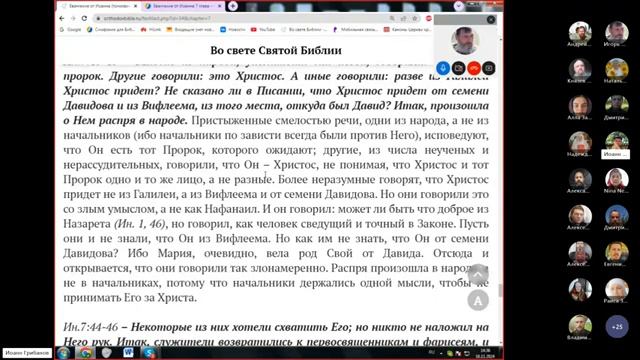Screen dimensions: 640x360
Task: Show the +25 more participants
Action: [x=617, y=327]
